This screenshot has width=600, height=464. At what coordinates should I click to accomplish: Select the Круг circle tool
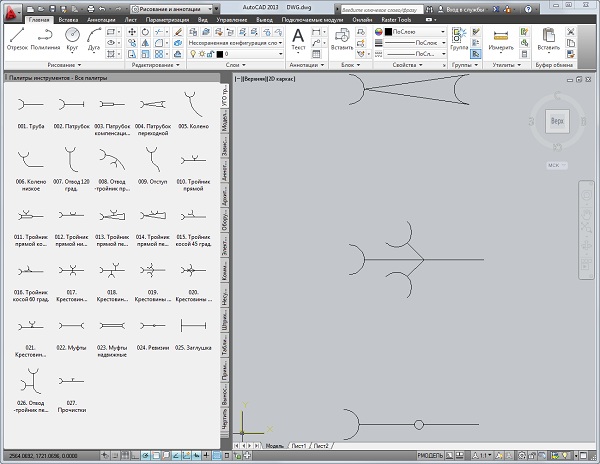(x=73, y=36)
